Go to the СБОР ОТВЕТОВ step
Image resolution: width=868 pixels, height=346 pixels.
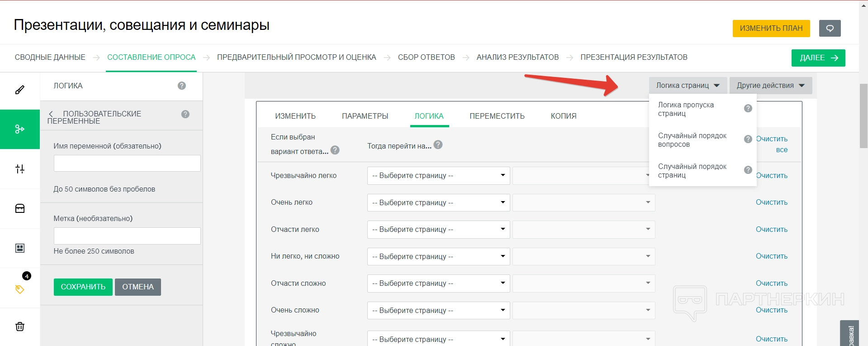click(426, 57)
